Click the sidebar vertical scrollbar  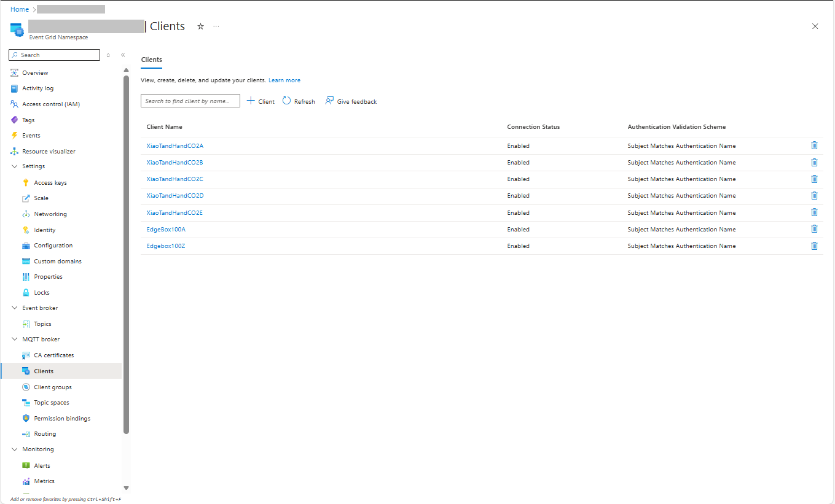(126, 246)
